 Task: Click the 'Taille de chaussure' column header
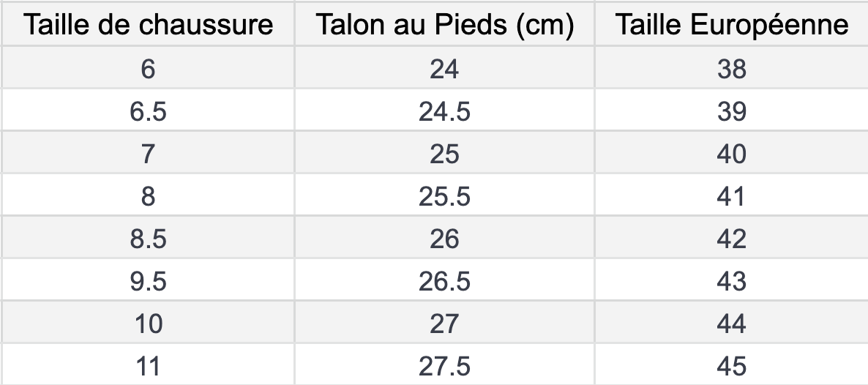[x=148, y=24]
